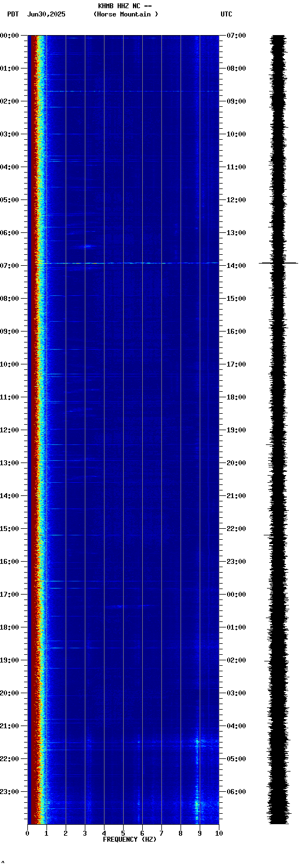302x868 pixels.
Task: Click the frequency axis value 5
Action: (x=123, y=833)
